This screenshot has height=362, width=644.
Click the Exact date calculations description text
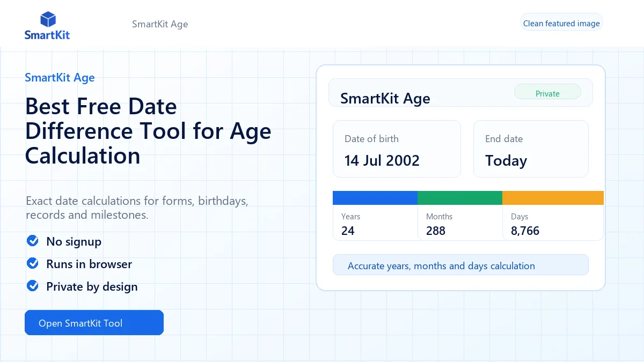click(x=137, y=208)
